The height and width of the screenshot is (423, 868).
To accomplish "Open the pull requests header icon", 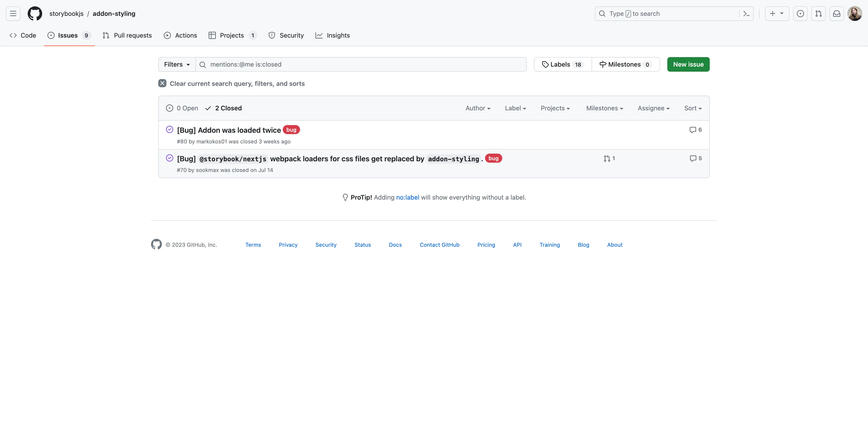I will [x=819, y=13].
